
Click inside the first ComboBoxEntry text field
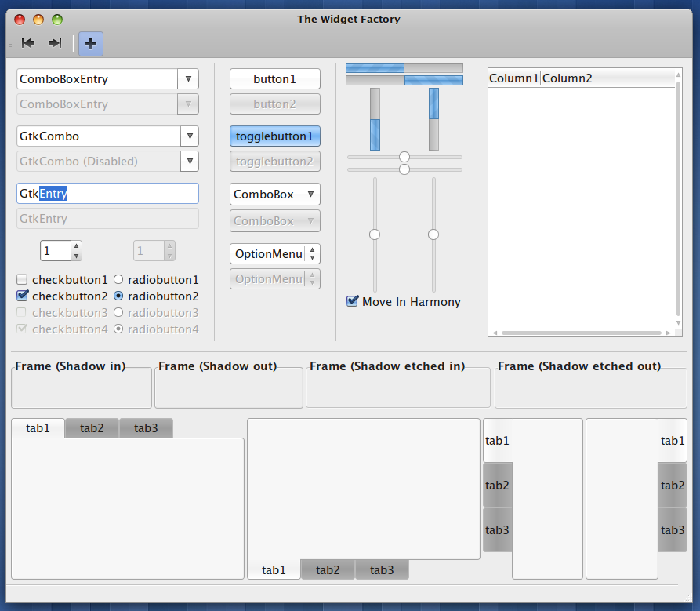97,79
